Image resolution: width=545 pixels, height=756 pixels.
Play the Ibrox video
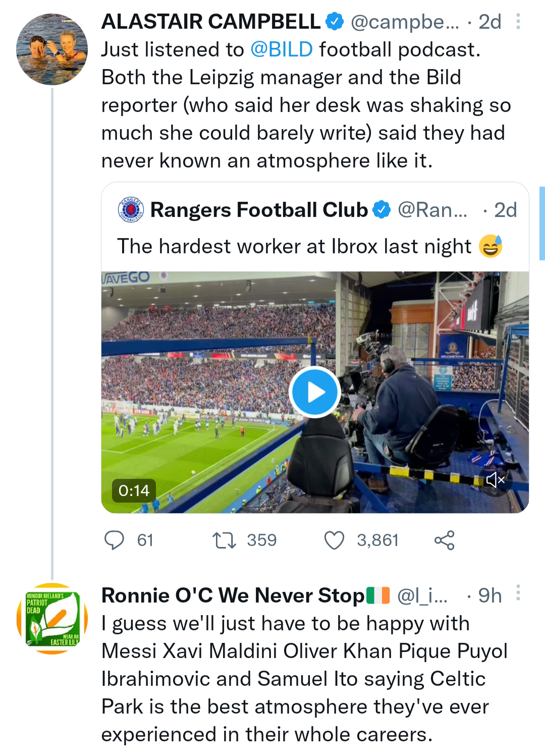pos(315,392)
